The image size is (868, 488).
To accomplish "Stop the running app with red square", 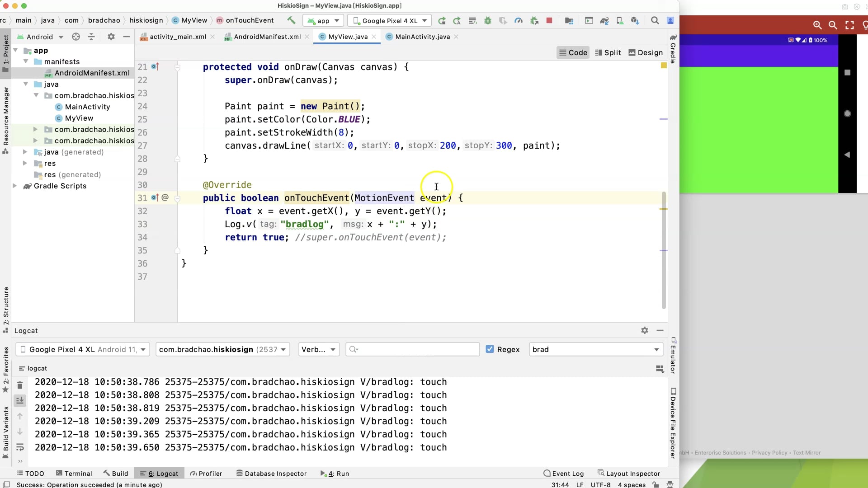I will point(549,20).
